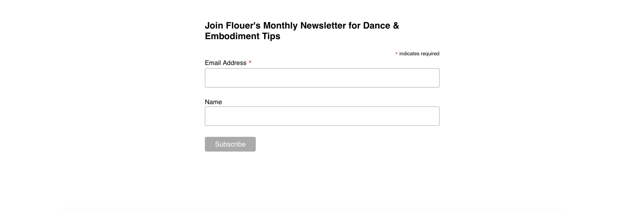Click the ampersand in the heading

tap(396, 26)
